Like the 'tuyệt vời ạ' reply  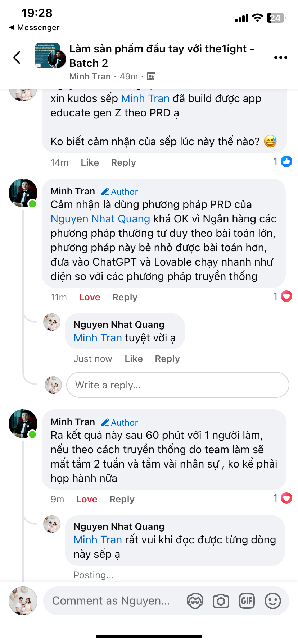(134, 359)
